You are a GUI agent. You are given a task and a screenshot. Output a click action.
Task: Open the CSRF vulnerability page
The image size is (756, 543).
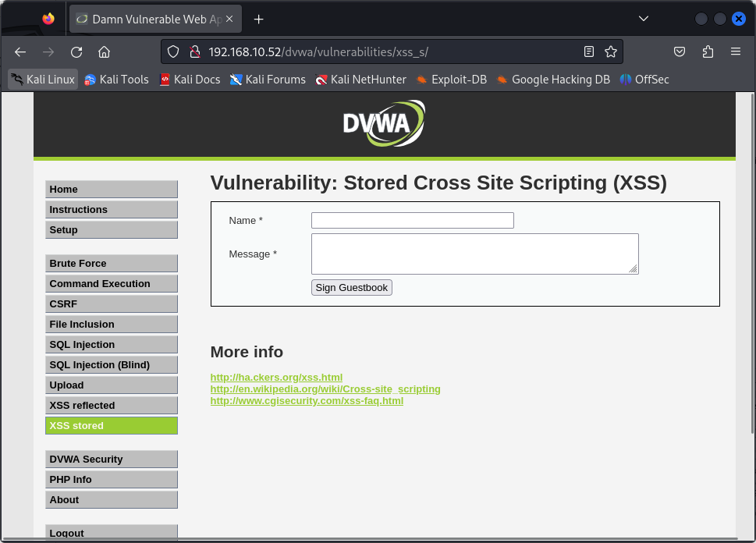[112, 303]
